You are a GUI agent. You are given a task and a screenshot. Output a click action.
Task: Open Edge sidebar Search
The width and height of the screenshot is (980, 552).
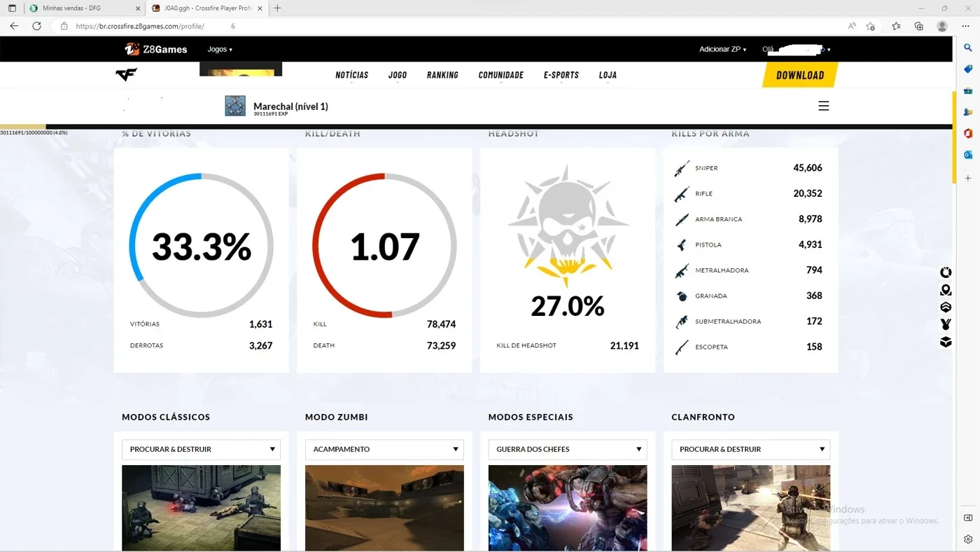(x=968, y=48)
